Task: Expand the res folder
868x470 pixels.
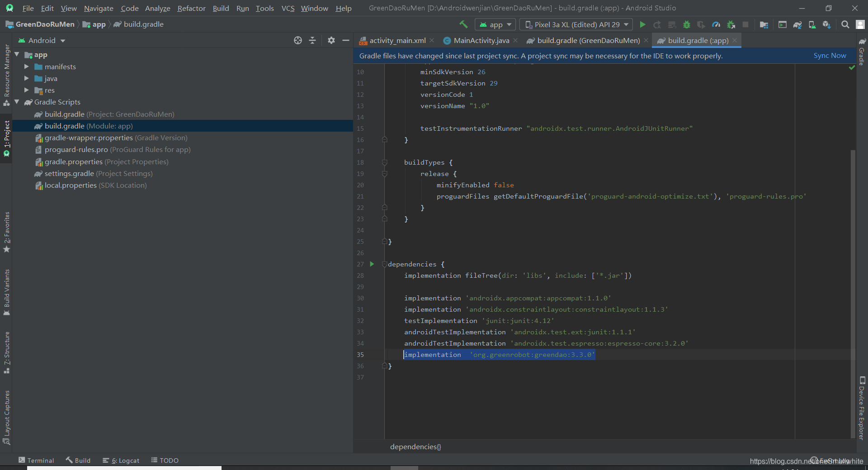Action: point(26,90)
